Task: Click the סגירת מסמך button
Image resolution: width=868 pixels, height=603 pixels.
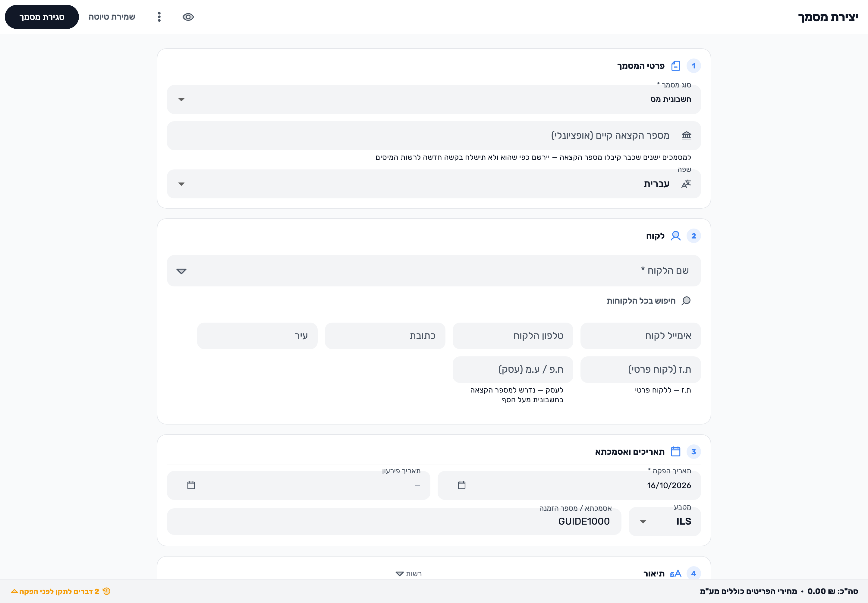Action: (x=42, y=17)
